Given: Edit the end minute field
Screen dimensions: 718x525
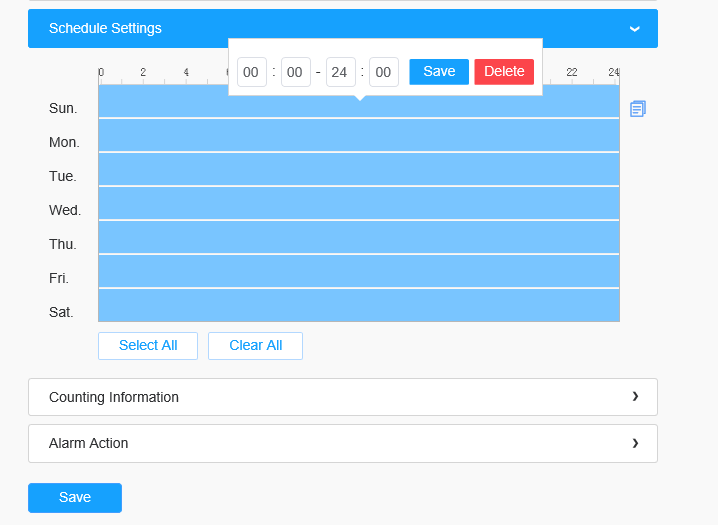Looking at the screenshot, I should (x=384, y=72).
